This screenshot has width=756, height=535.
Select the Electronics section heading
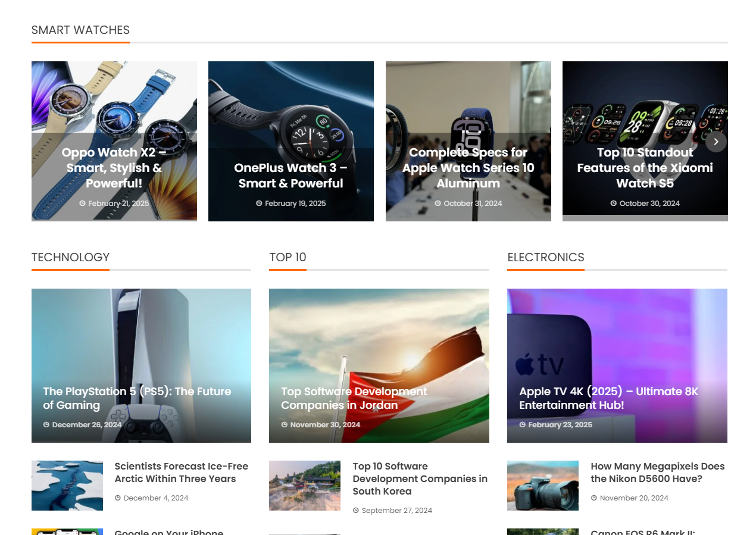pos(545,258)
